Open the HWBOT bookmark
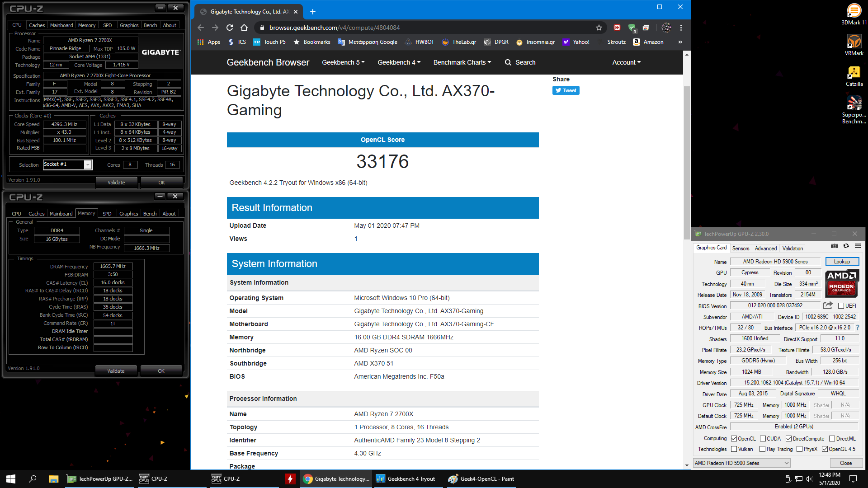 419,42
